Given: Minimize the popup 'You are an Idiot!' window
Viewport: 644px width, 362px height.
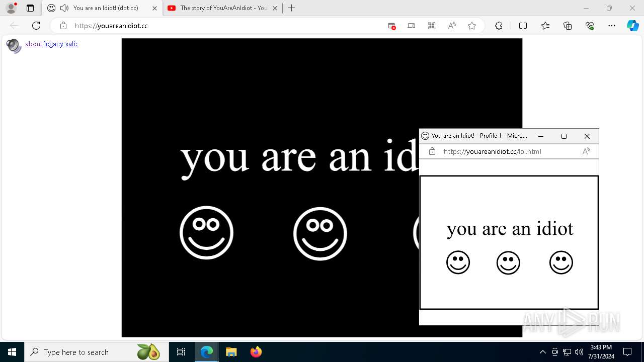Looking at the screenshot, I should click(541, 136).
